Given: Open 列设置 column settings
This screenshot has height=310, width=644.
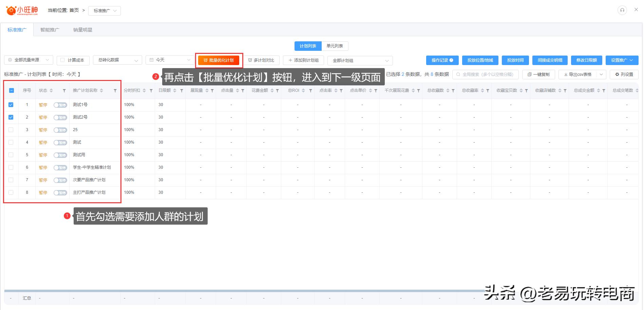Looking at the screenshot, I should click(624, 75).
